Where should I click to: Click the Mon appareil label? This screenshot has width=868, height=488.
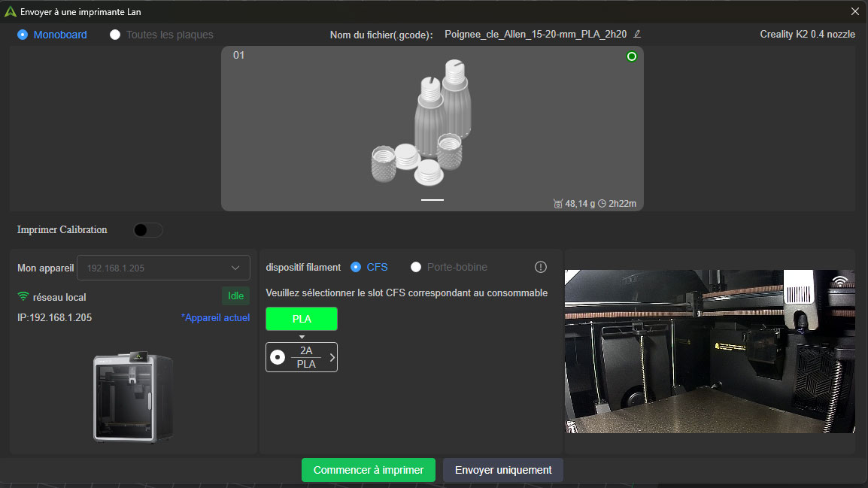45,268
